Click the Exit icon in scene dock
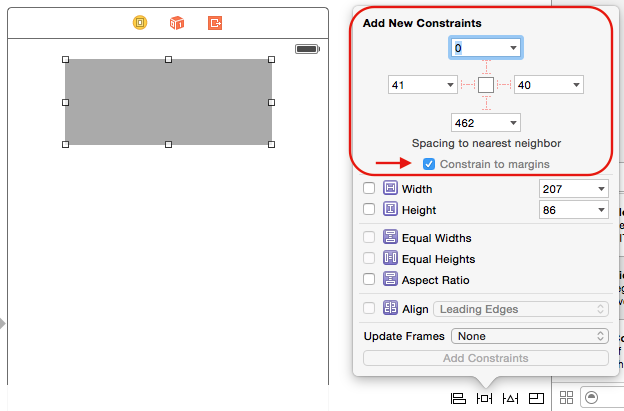Screen dimensions: 624x411 [215, 22]
